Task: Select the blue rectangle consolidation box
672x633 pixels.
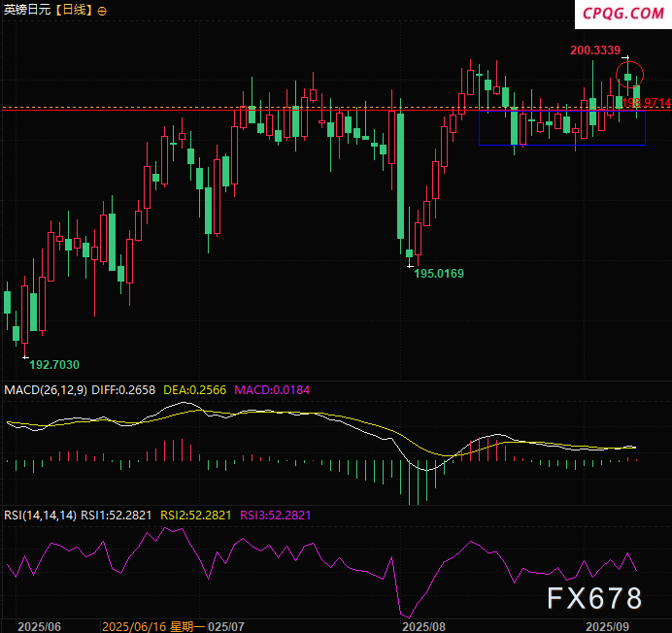Action: pyautogui.click(x=561, y=128)
